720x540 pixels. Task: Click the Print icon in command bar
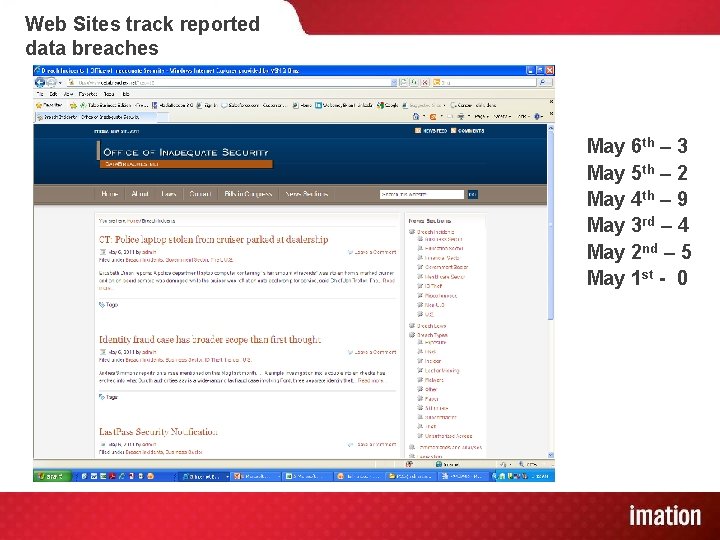coord(461,117)
